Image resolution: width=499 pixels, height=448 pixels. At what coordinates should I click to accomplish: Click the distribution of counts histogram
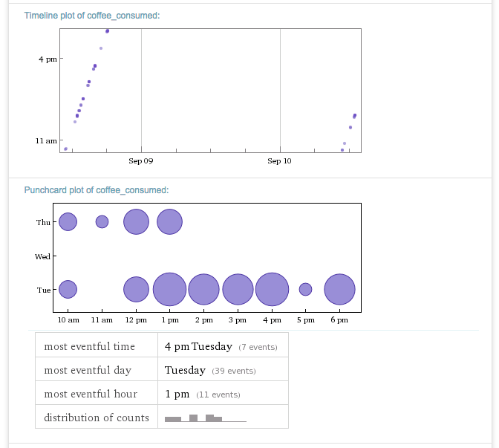pyautogui.click(x=206, y=418)
